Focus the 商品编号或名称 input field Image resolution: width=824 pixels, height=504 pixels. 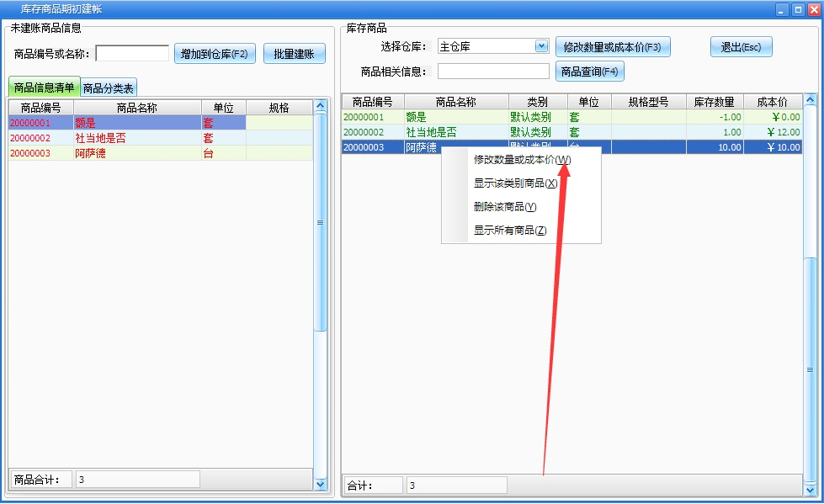click(132, 53)
